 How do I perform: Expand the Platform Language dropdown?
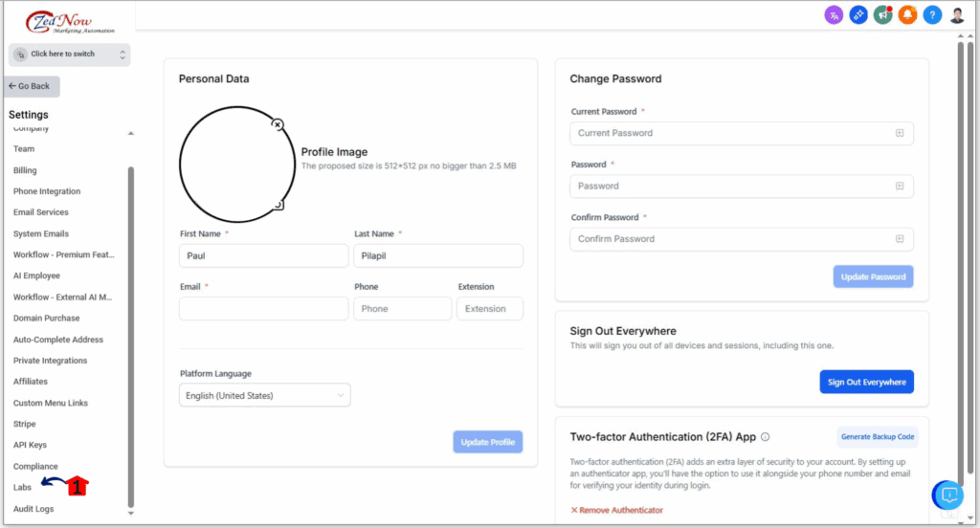click(265, 395)
